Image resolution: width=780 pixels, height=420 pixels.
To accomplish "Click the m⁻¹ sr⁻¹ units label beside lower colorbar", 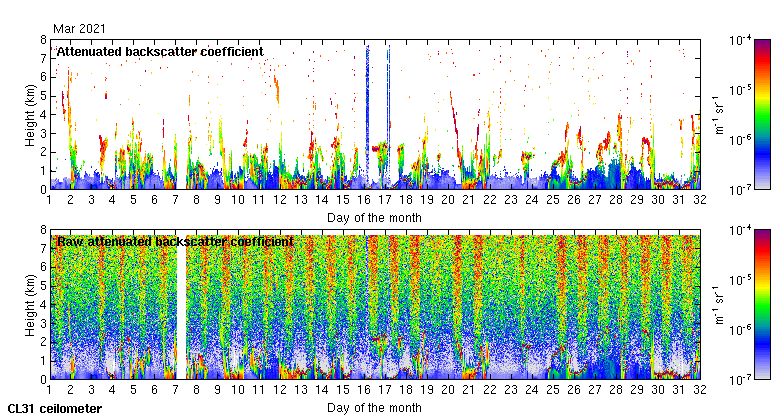I will [x=720, y=304].
